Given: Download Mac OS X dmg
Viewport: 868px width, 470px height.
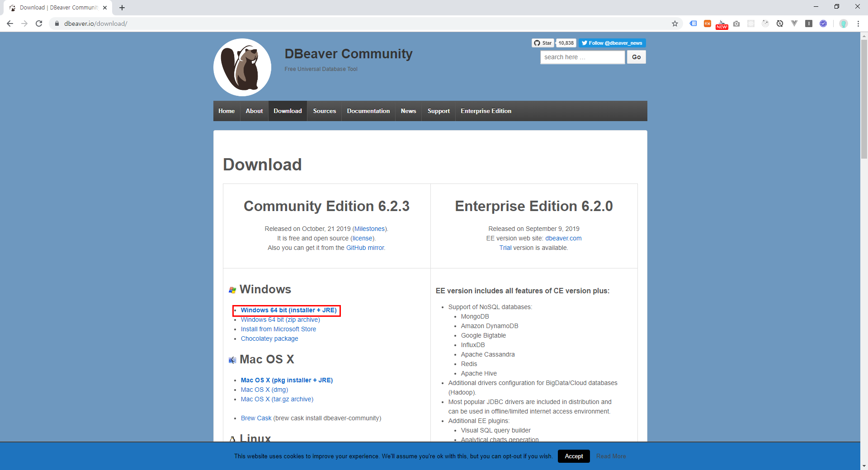Looking at the screenshot, I should pos(264,390).
